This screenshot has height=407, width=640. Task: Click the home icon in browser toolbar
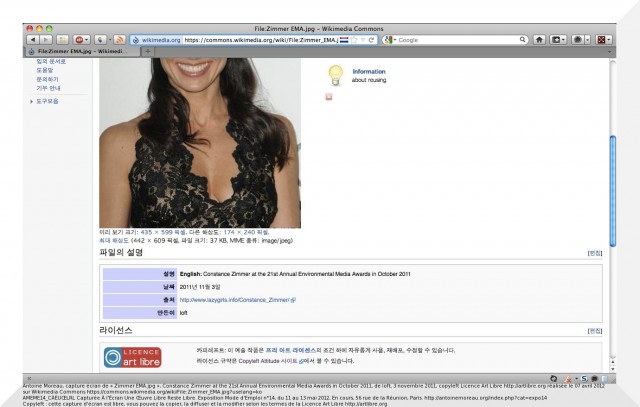540,40
